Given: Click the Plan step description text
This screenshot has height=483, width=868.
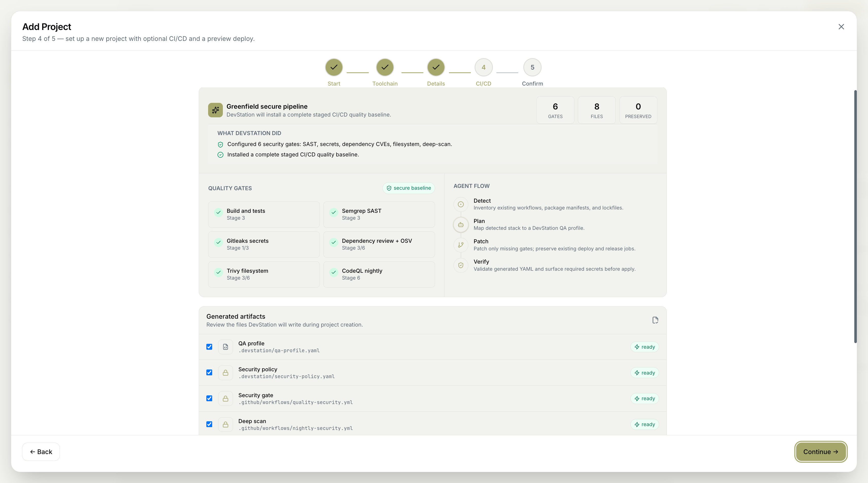Looking at the screenshot, I should (x=529, y=228).
